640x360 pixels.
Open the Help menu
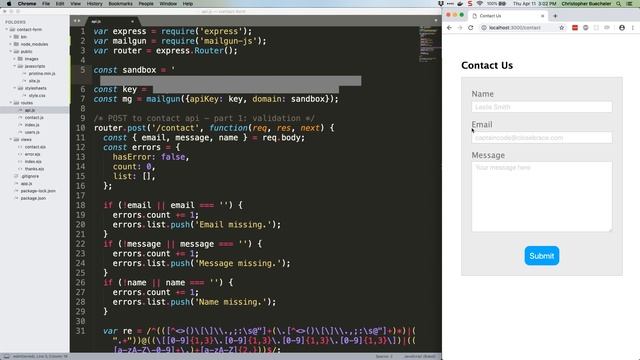click(x=188, y=4)
